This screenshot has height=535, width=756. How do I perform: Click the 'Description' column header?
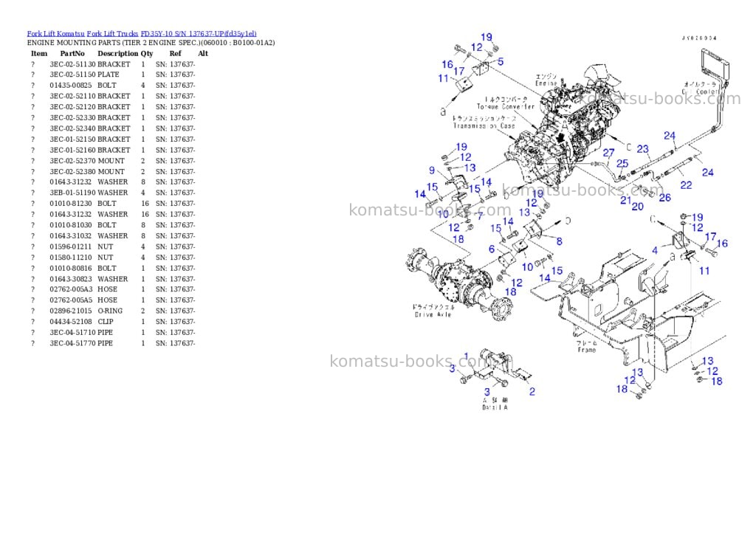click(x=117, y=53)
